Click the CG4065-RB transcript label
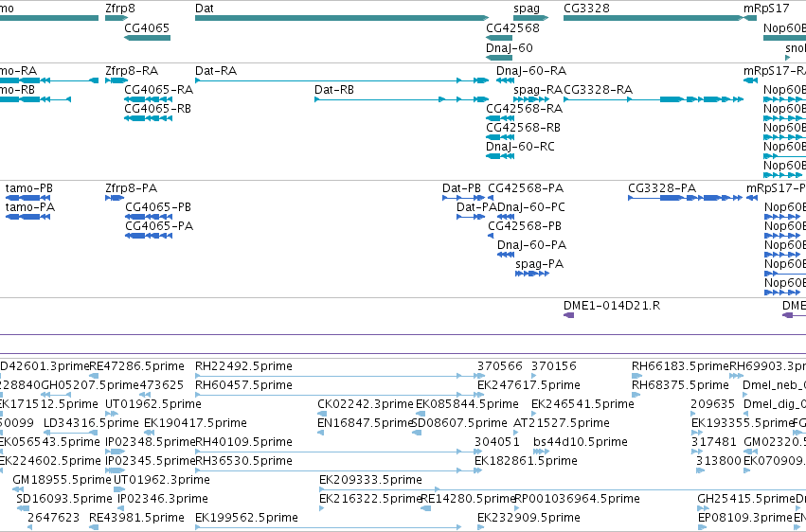The height and width of the screenshot is (532, 806). coord(158,109)
